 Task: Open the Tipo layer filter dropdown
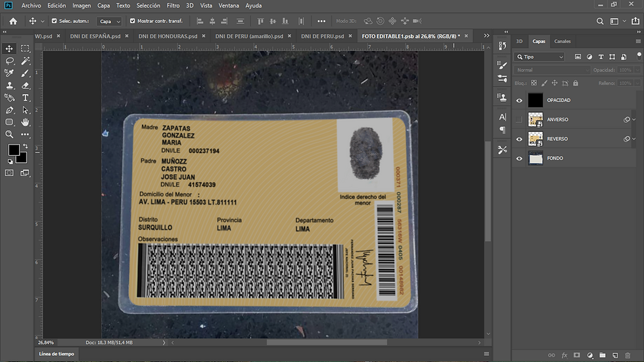(x=540, y=57)
